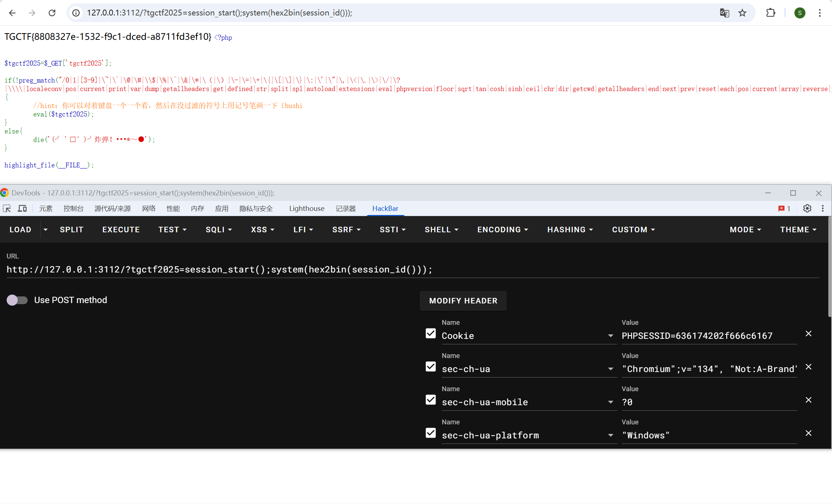Click the DevTools inspect element icon
The image size is (832, 504).
pyautogui.click(x=7, y=208)
